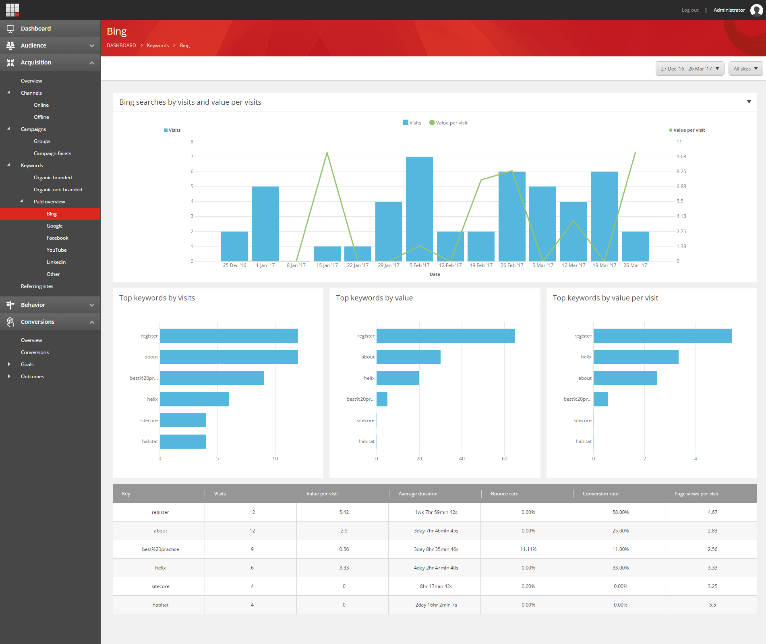Expand the Goals tree node arrow
Screen dimensions: 766x644
tap(9, 364)
